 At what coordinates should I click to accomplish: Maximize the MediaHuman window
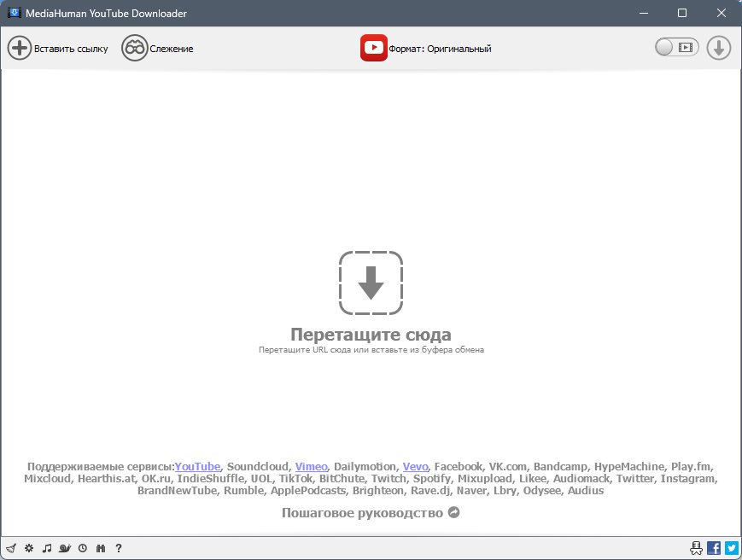[682, 13]
